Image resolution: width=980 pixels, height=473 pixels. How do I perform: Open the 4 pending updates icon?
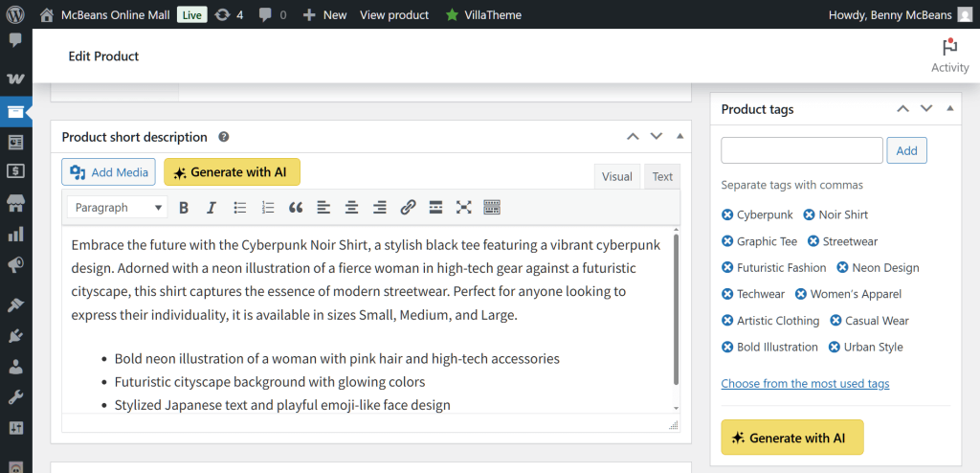pos(229,15)
